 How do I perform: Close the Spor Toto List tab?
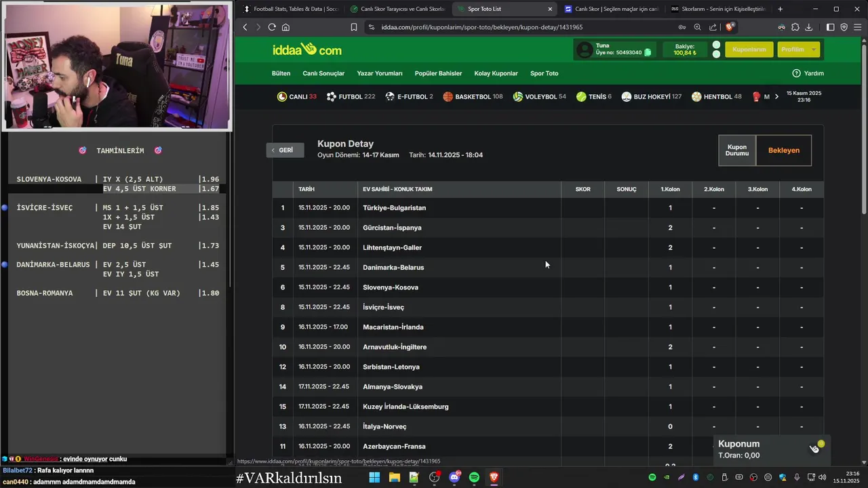550,9
